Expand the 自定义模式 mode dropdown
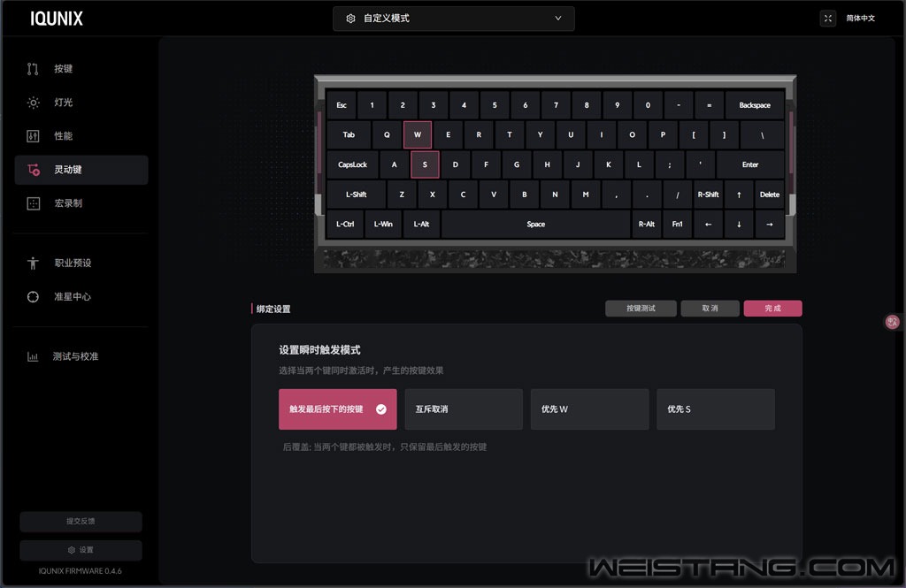The width and height of the screenshot is (906, 588). 454,19
